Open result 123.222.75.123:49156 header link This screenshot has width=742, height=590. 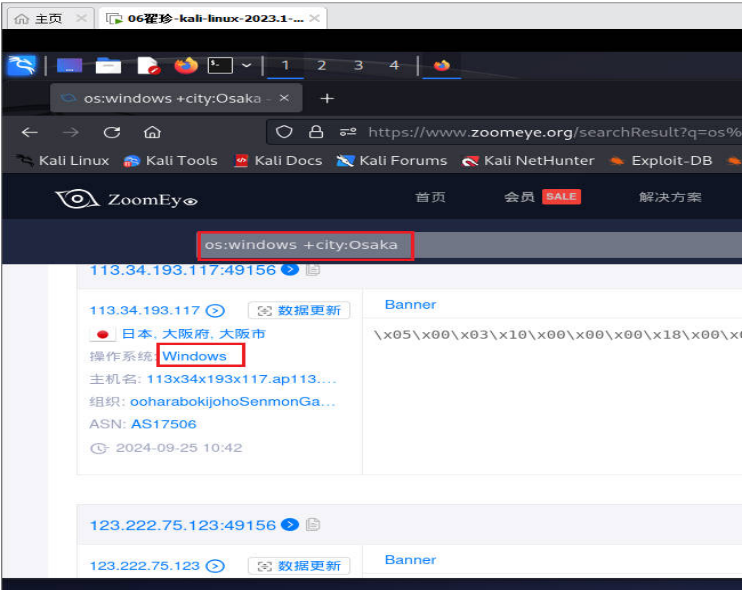pos(183,525)
